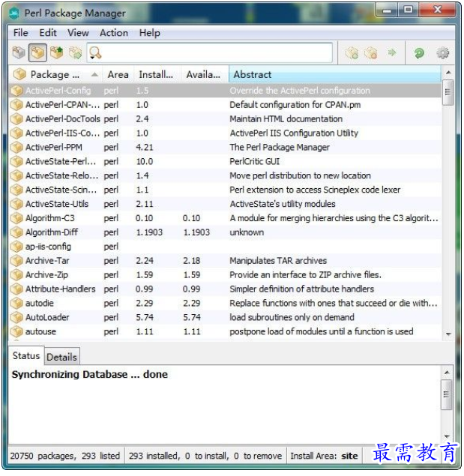
Task: Click package icon beside ActivePerl-PPM
Action: pyautogui.click(x=16, y=147)
